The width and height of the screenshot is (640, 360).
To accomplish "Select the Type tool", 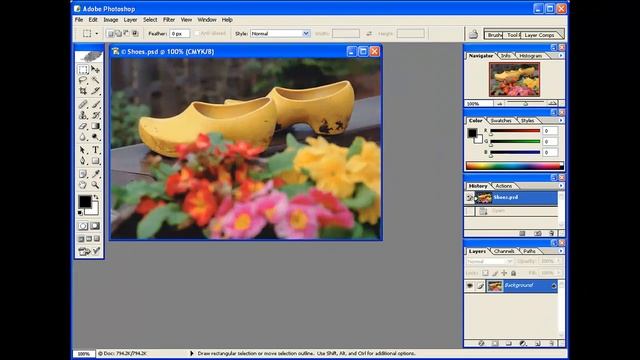I will coord(95,150).
